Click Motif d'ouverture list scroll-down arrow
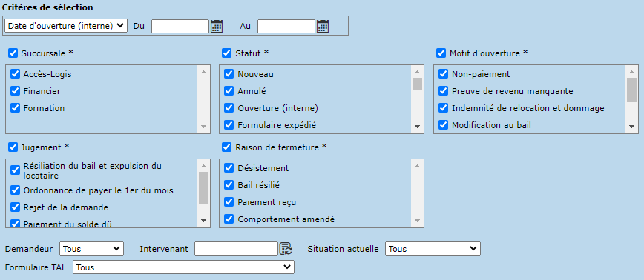The image size is (644, 280). point(631,127)
